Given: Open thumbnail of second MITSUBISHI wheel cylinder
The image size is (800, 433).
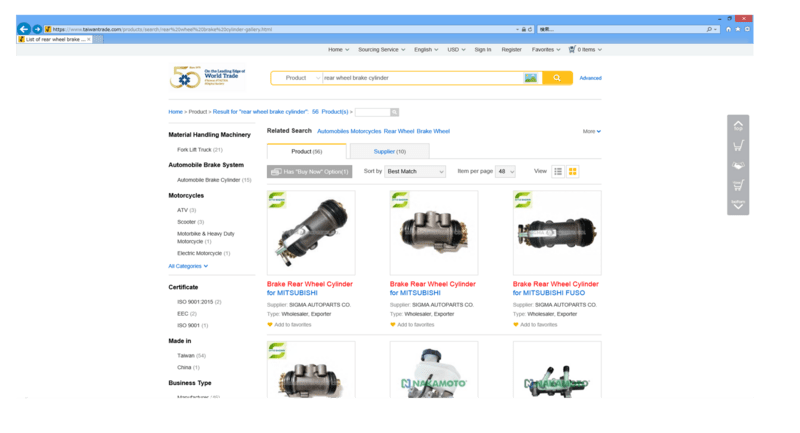Looking at the screenshot, I should point(434,233).
